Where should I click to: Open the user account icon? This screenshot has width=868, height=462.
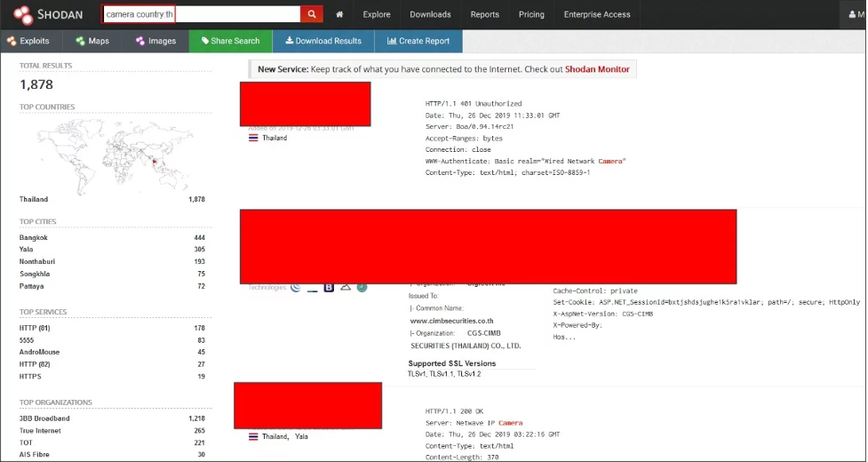[x=854, y=14]
